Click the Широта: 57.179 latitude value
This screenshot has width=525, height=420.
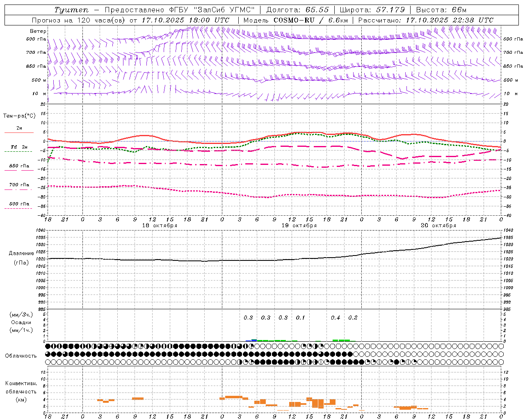tap(372, 10)
